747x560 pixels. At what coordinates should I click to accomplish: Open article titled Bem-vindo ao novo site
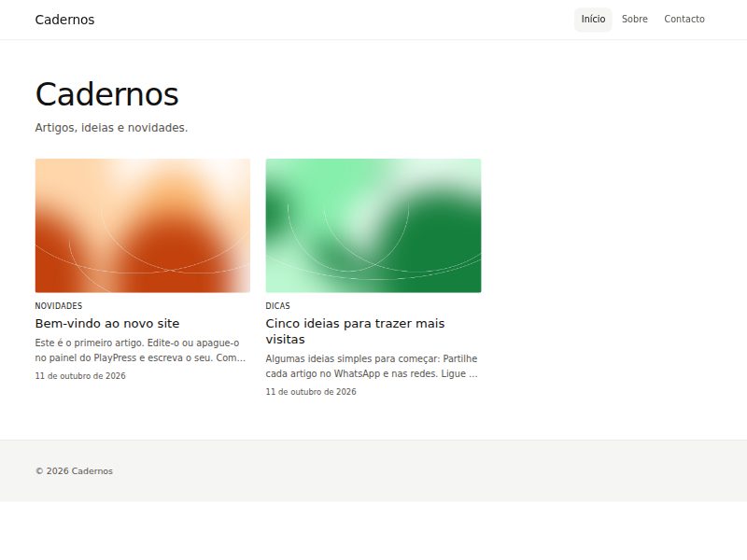coord(107,323)
